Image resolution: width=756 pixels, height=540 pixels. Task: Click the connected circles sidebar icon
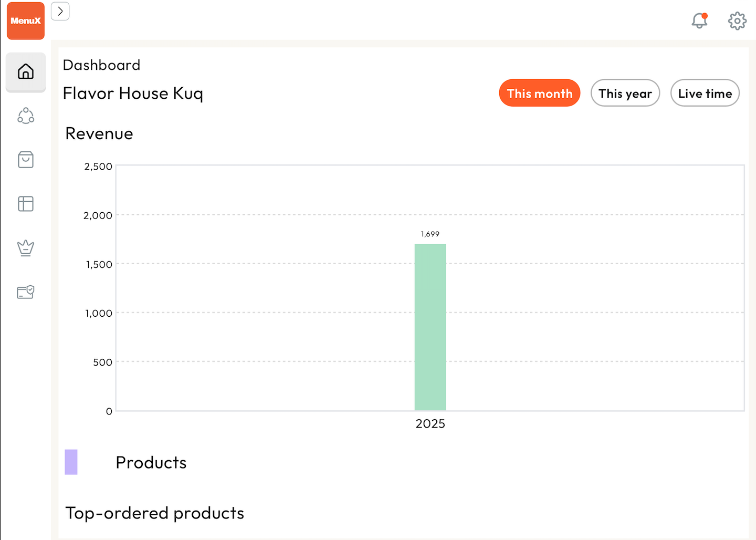(x=26, y=116)
